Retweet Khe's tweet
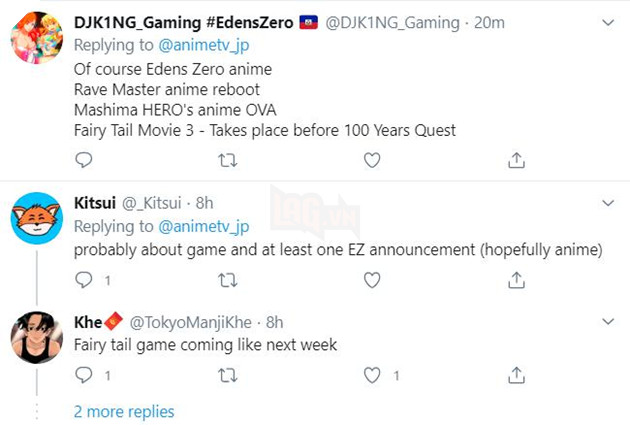This screenshot has width=630, height=425. (x=228, y=375)
